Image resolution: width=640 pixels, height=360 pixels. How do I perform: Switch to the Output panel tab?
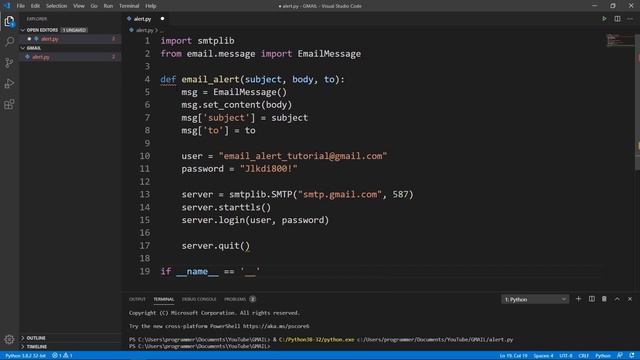[137, 299]
